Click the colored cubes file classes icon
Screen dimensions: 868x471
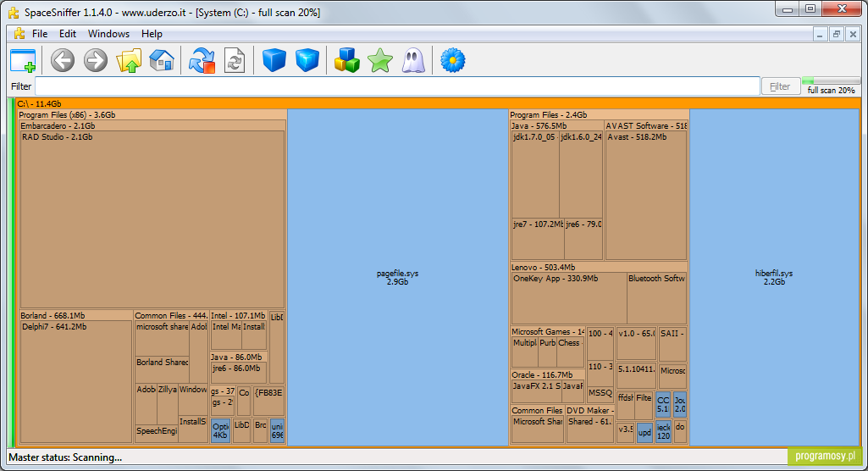click(347, 60)
